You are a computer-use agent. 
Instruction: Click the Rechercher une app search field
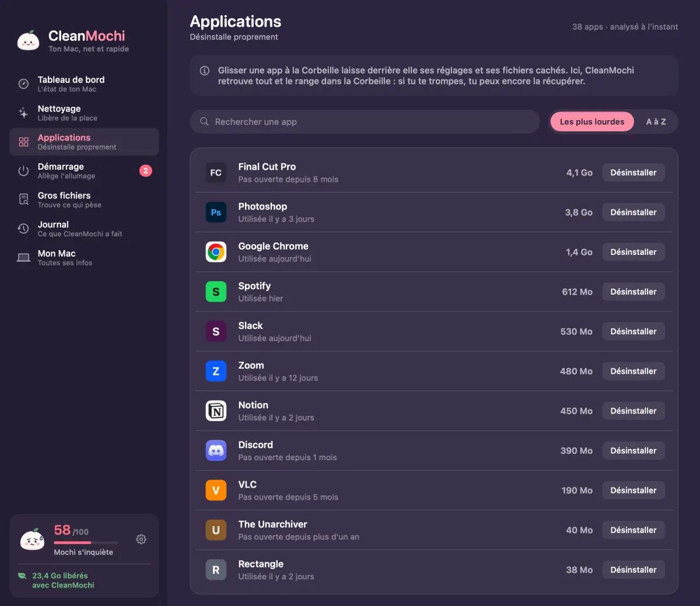tap(365, 121)
